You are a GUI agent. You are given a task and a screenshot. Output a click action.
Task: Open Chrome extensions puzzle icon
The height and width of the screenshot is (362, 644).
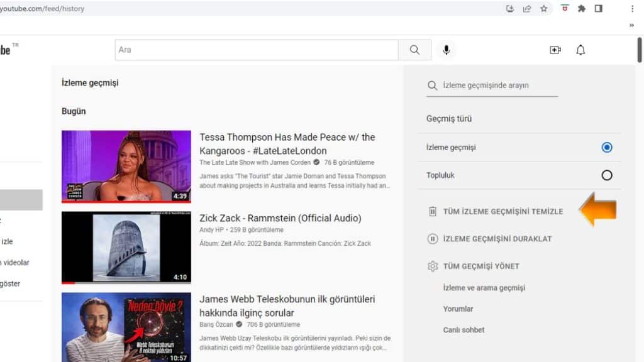point(582,9)
